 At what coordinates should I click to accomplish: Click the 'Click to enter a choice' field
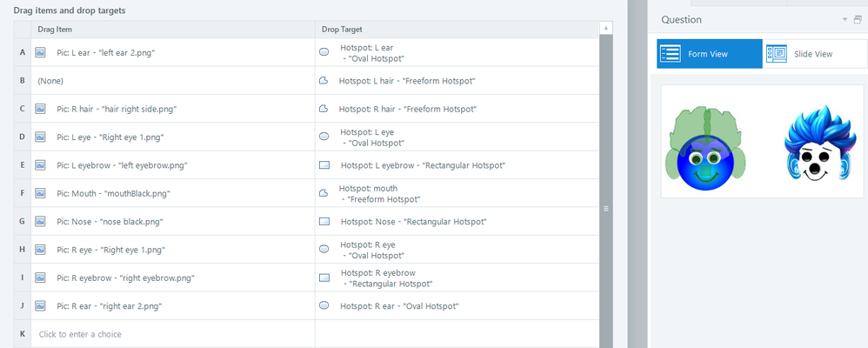point(174,334)
